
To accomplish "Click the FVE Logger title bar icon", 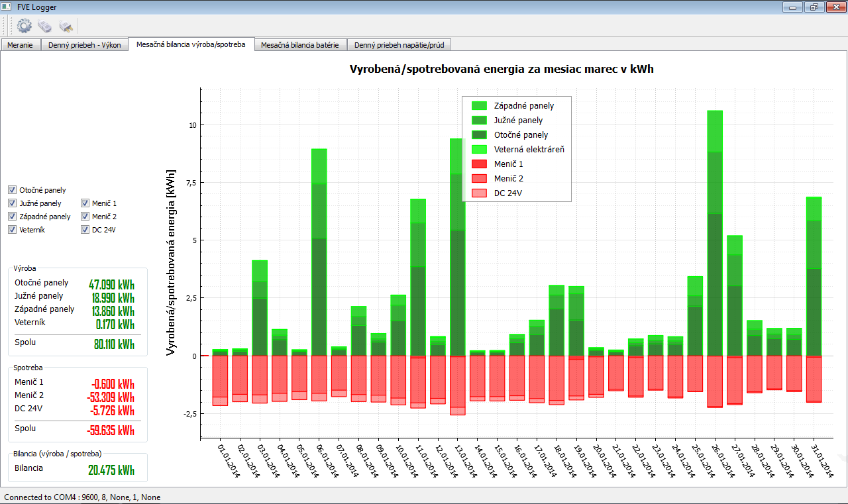I will pos(6,7).
